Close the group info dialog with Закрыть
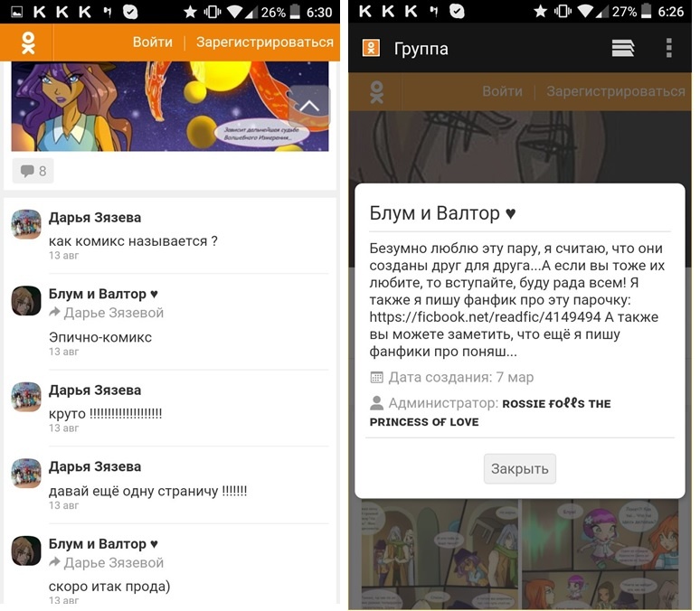700x611 pixels. (x=520, y=468)
